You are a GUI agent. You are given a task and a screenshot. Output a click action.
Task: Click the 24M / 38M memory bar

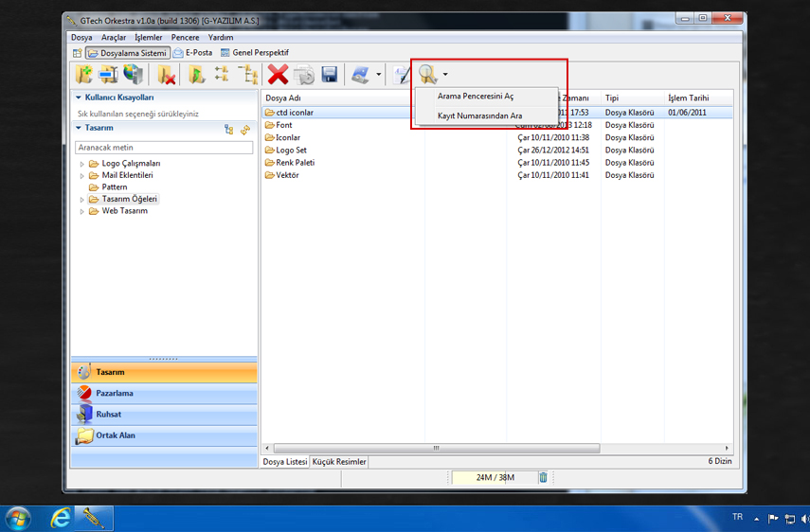point(495,477)
